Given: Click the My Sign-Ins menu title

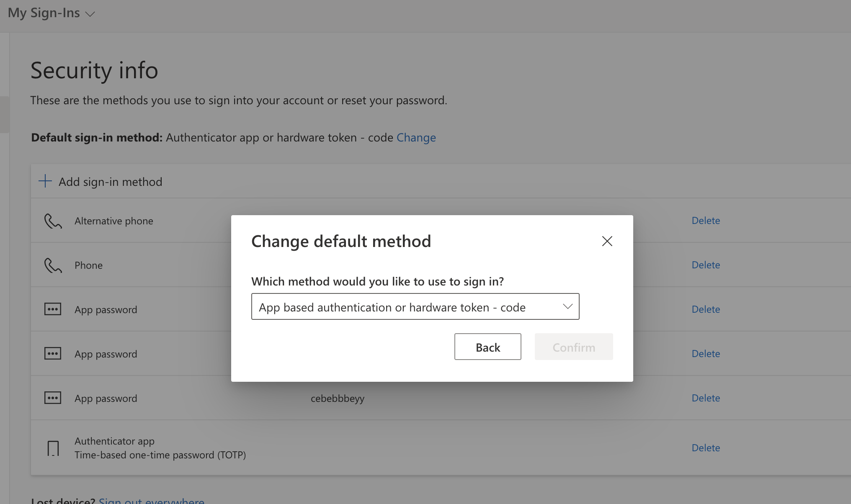Looking at the screenshot, I should (44, 13).
